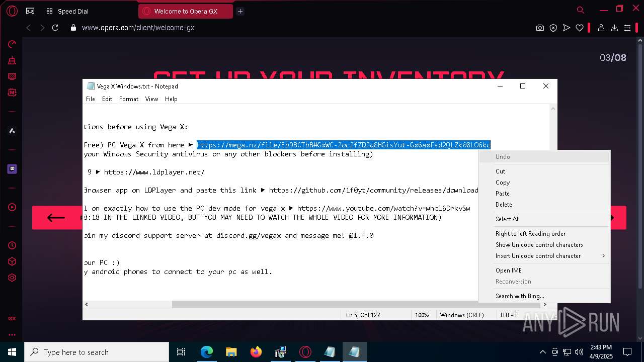Choose Copy in the context menu

[x=544, y=183]
